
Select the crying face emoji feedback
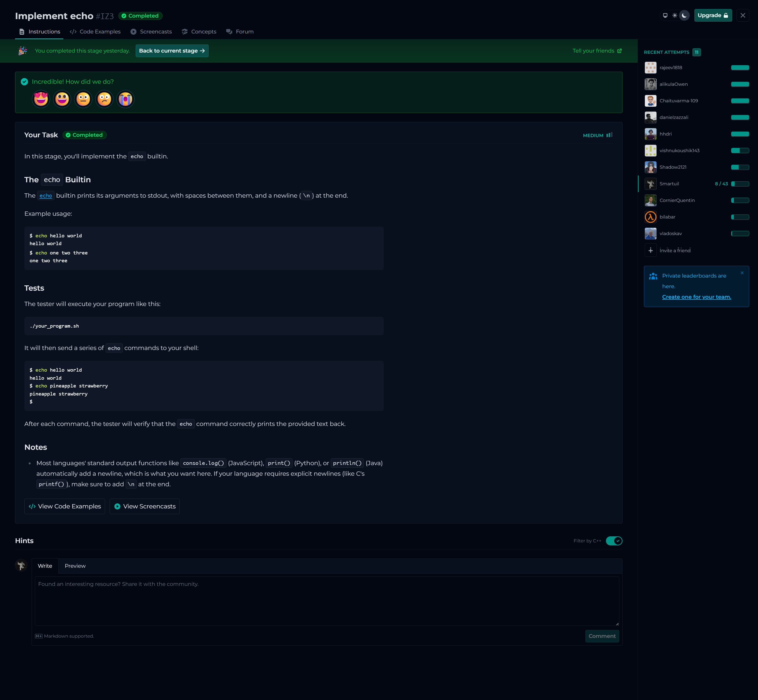125,99
